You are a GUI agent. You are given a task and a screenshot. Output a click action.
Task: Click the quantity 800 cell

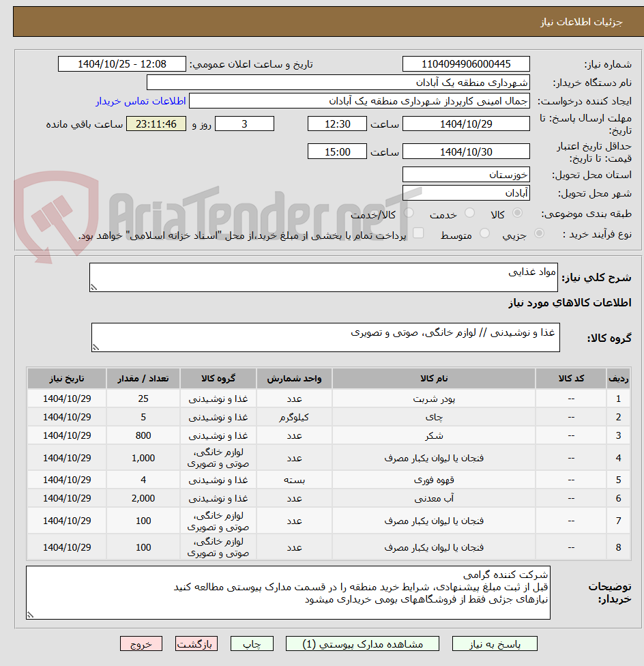[143, 436]
